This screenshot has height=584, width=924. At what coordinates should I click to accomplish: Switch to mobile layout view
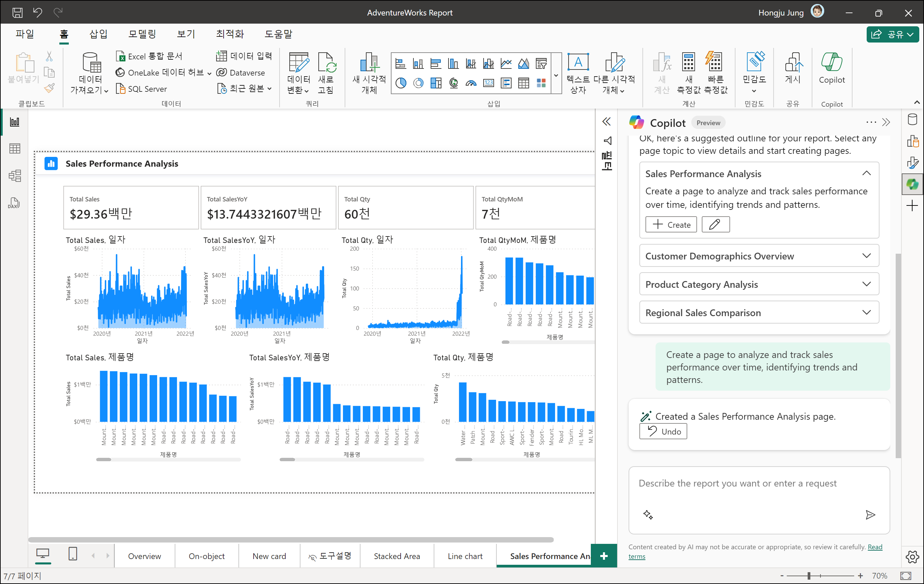pyautogui.click(x=73, y=554)
